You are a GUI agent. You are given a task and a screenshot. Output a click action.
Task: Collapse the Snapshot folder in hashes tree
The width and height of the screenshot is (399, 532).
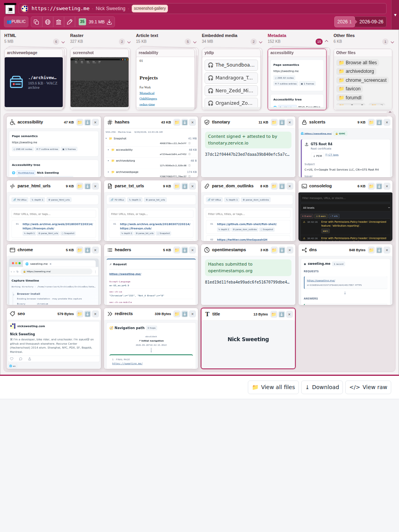point(106,139)
